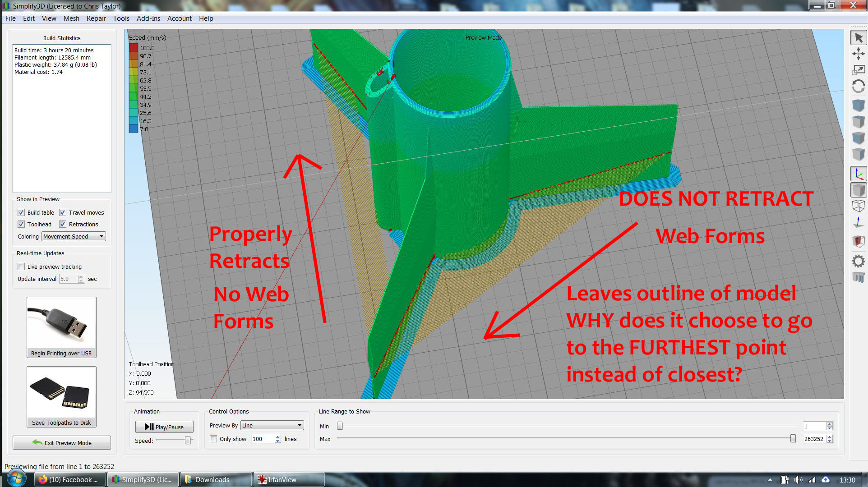The image size is (868, 487).
Task: Open the Account menu
Action: (x=180, y=18)
